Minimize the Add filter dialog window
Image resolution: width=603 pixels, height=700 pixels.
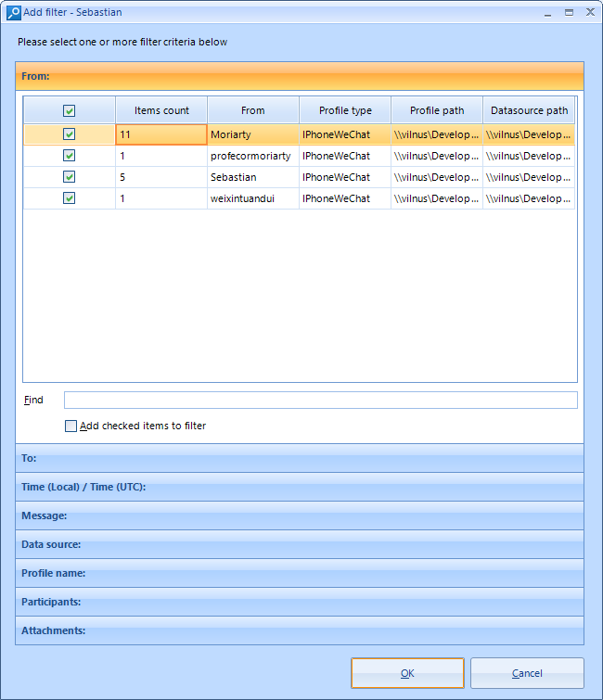pos(547,13)
